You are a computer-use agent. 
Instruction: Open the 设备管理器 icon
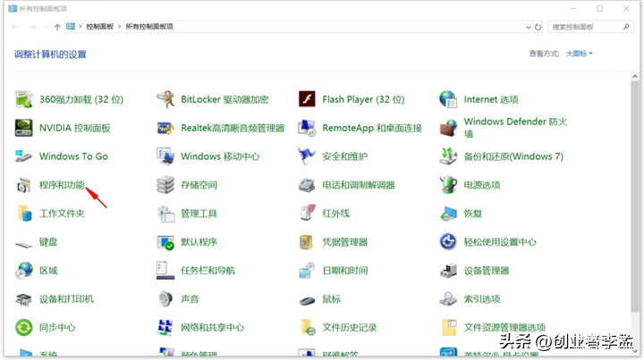tap(448, 271)
